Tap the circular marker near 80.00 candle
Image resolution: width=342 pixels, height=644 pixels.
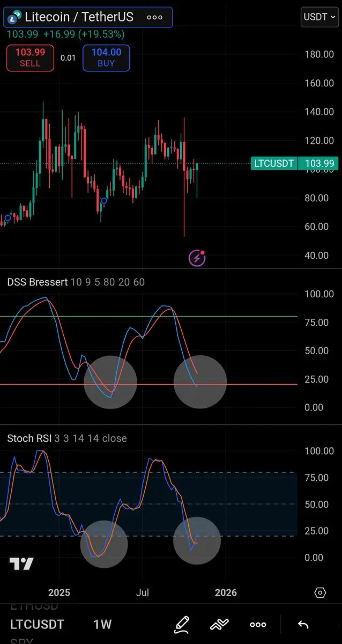pos(104,201)
